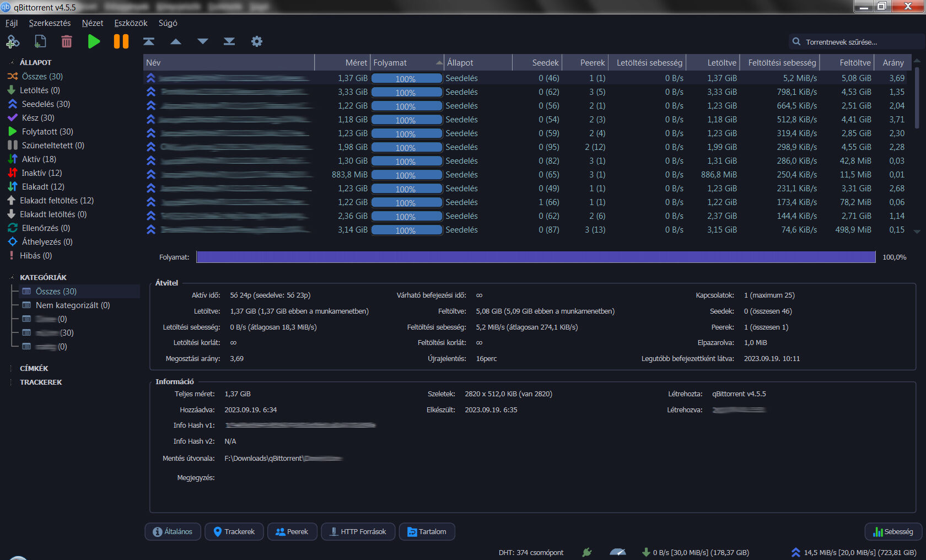Filter by Aktív (18) status
This screenshot has width=926, height=560.
[32, 159]
